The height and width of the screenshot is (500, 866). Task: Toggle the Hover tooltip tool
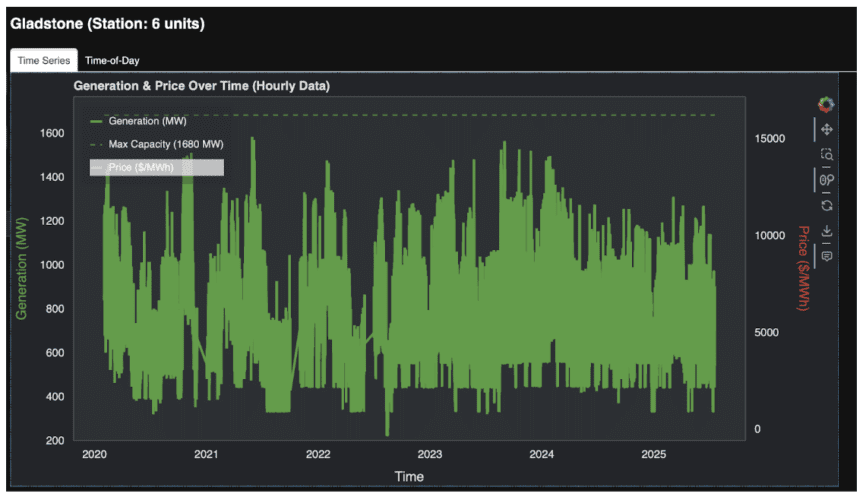(826, 256)
